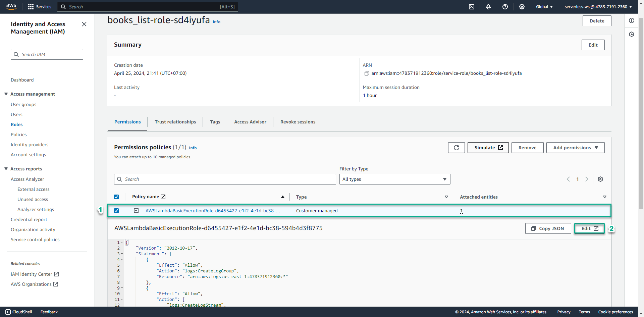Open the IAM Identity Center external link

35,274
